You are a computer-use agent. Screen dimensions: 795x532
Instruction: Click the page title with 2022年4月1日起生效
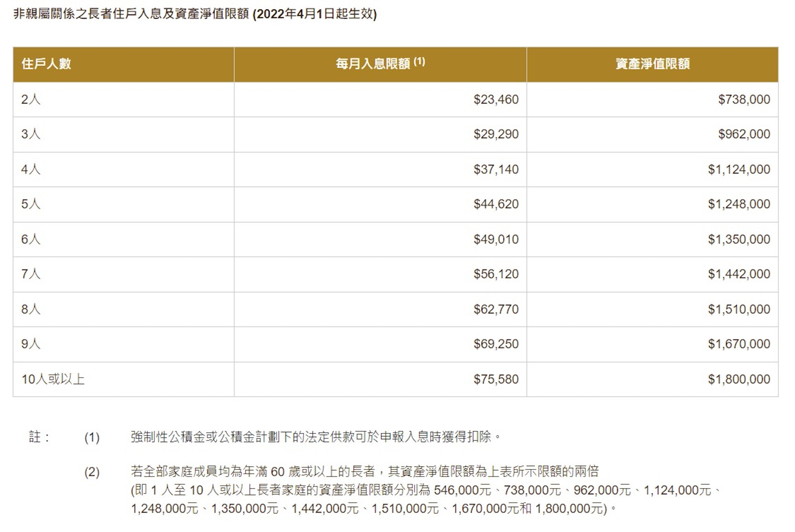(195, 14)
